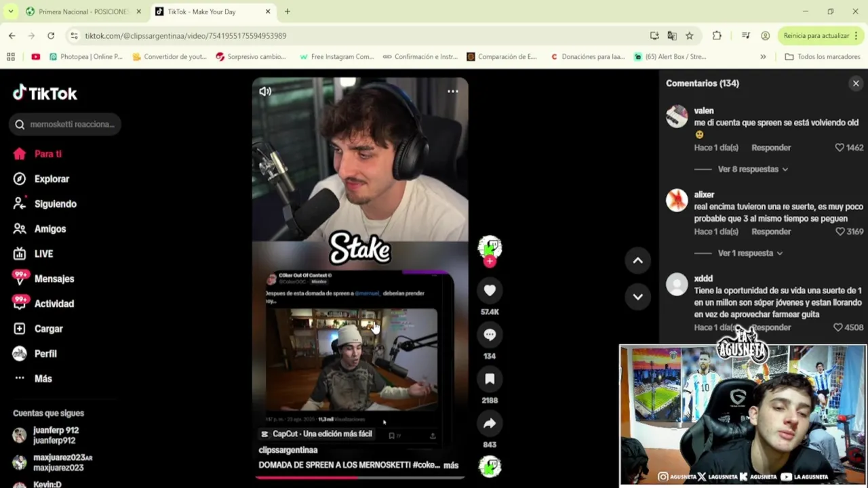Open YouTube bookmark icon

coord(35,57)
